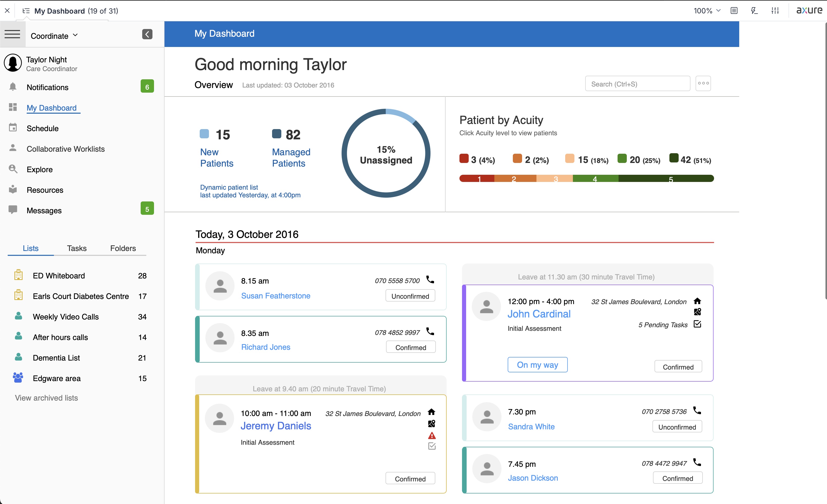The image size is (827, 504).
Task: Toggle Unconfirmed status for Sandra White
Action: click(x=677, y=427)
